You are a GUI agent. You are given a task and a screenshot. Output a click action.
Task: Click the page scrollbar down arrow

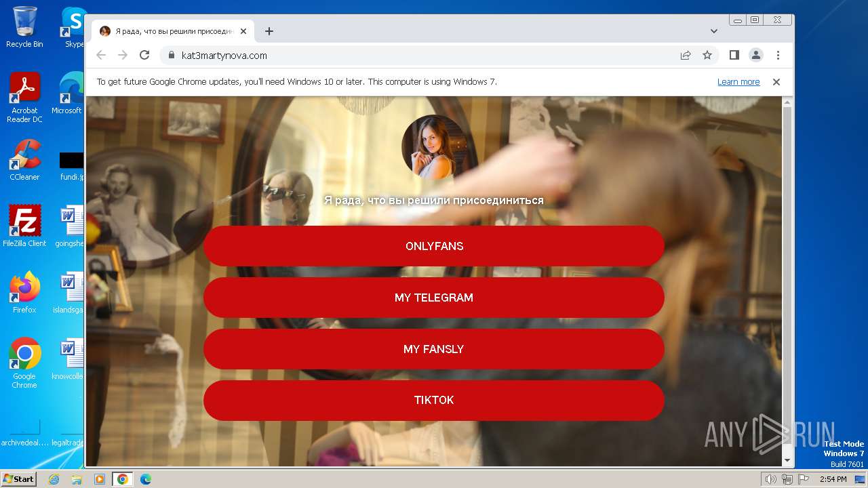click(787, 461)
